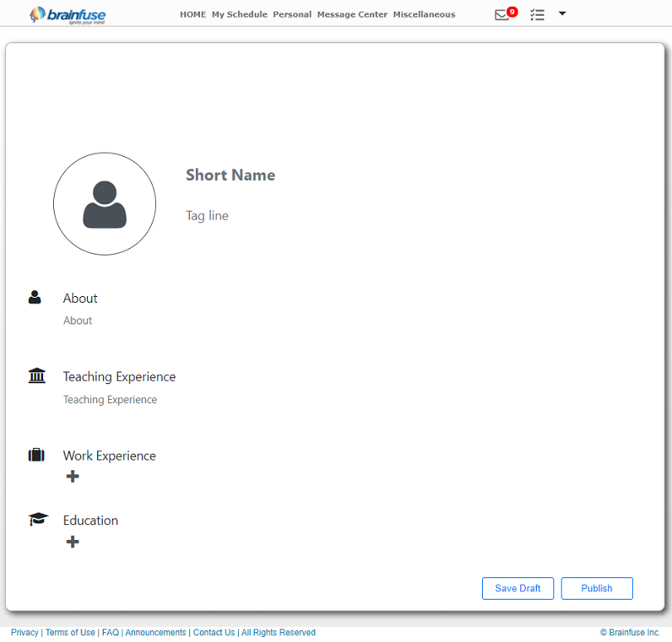Open the Contact Us footer link

click(214, 633)
